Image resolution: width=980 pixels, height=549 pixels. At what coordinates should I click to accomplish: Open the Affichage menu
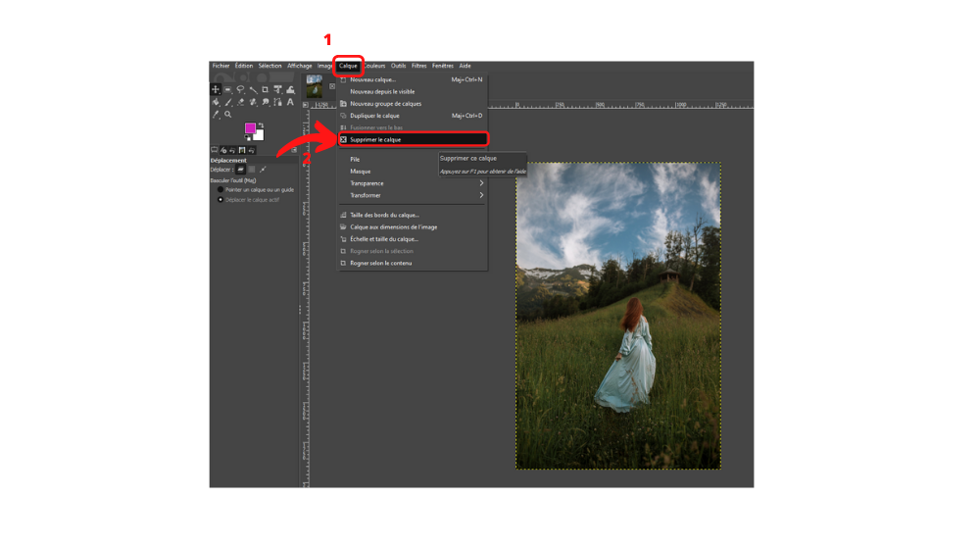pos(299,66)
